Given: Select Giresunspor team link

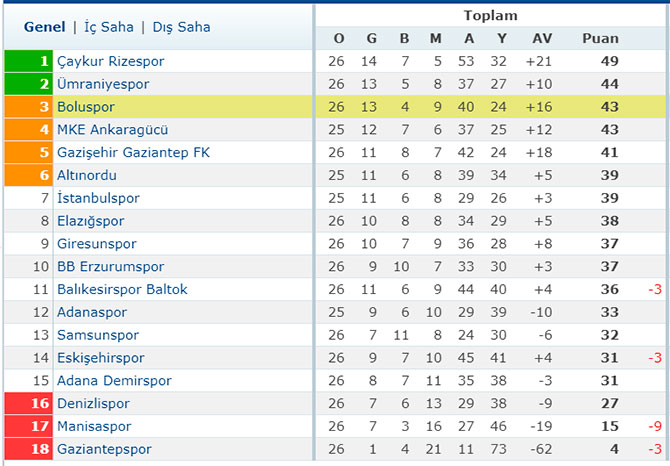Looking at the screenshot, I should tap(97, 244).
